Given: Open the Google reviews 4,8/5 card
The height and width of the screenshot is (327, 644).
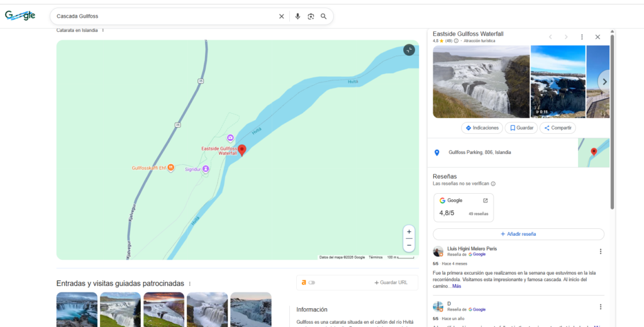Looking at the screenshot, I should coord(464,207).
